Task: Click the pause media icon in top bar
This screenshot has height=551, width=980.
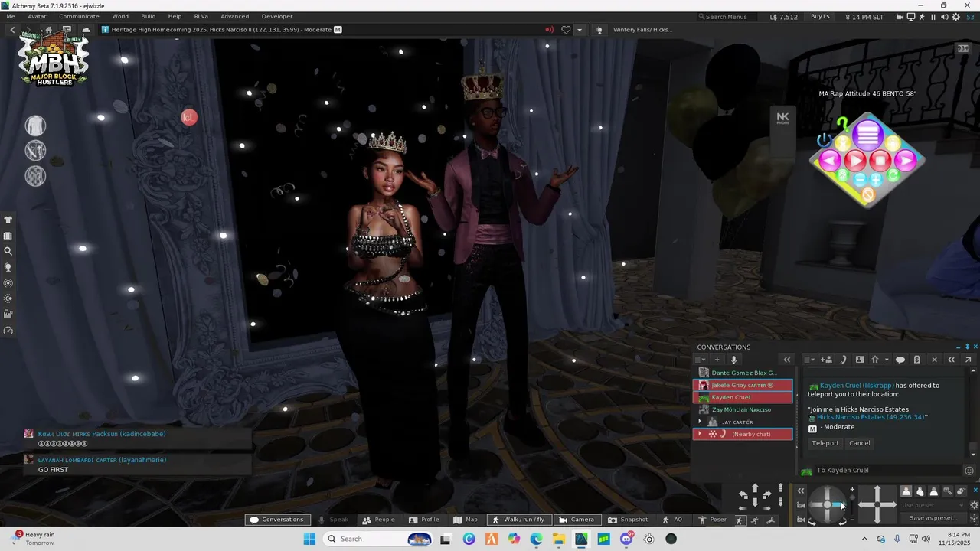Action: click(x=933, y=17)
